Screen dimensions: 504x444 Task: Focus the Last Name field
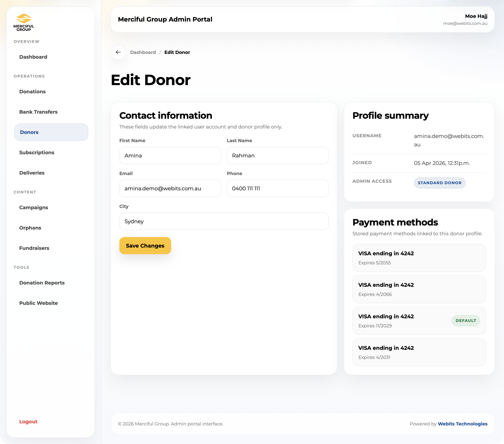[x=278, y=156]
